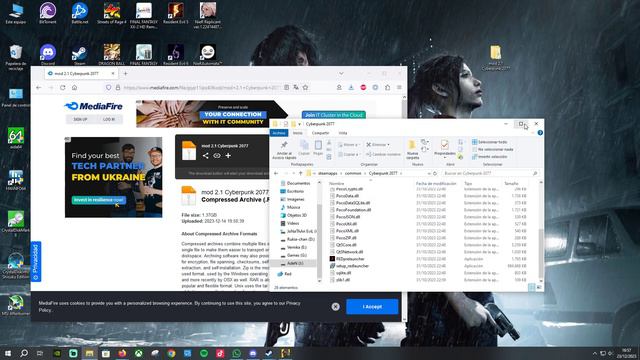Click Invertir selección in Explorer ribbon

coord(489,157)
